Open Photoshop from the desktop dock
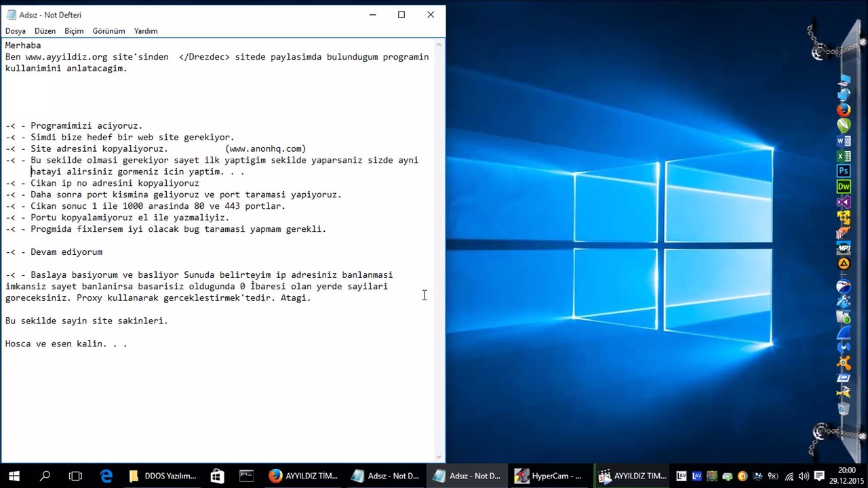The image size is (868, 488). tap(844, 171)
